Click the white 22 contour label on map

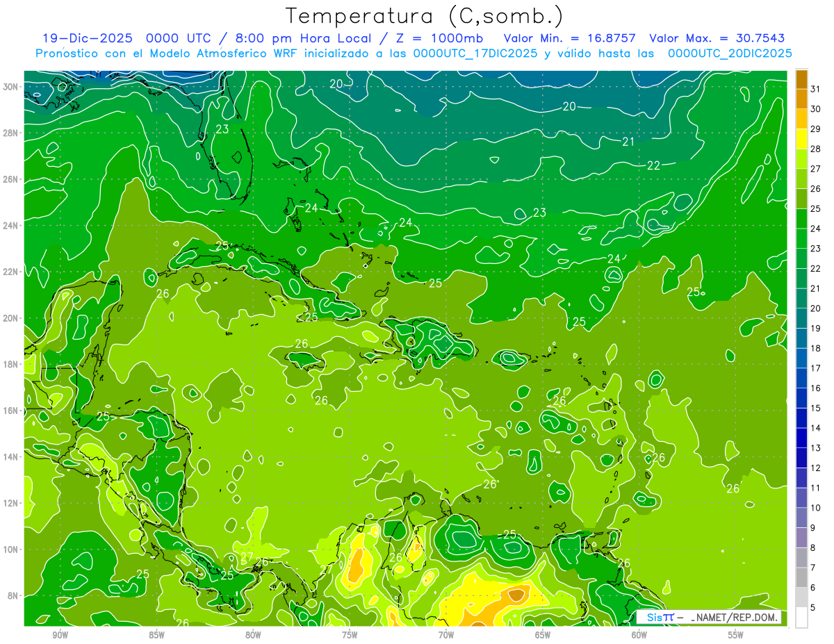pyautogui.click(x=653, y=165)
